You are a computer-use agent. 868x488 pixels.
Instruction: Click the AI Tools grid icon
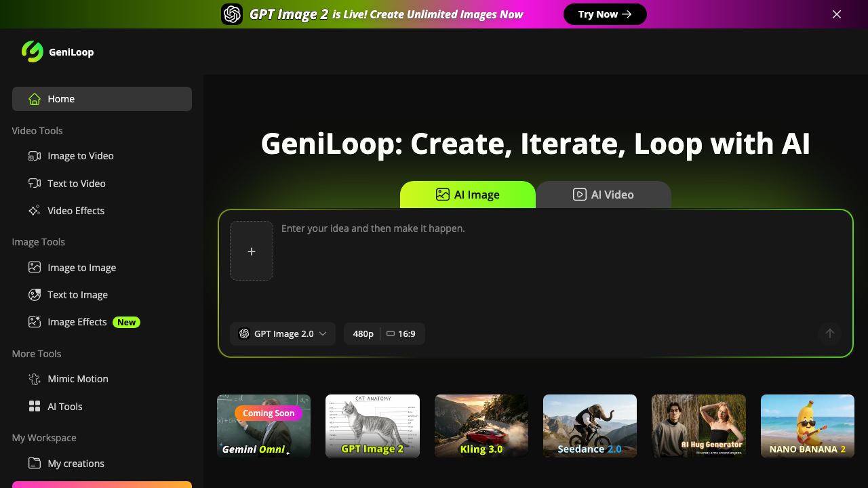[35, 407]
